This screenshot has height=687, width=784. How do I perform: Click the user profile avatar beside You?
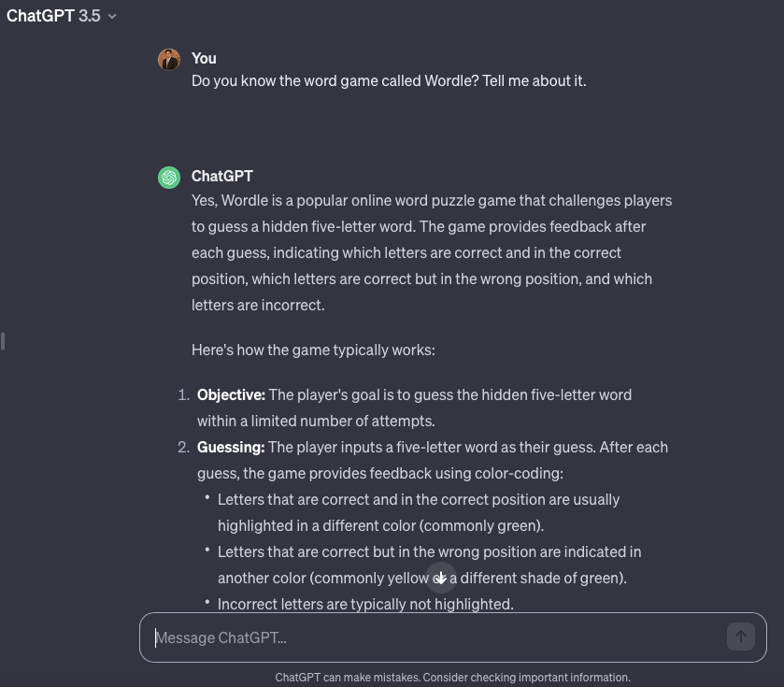[169, 60]
